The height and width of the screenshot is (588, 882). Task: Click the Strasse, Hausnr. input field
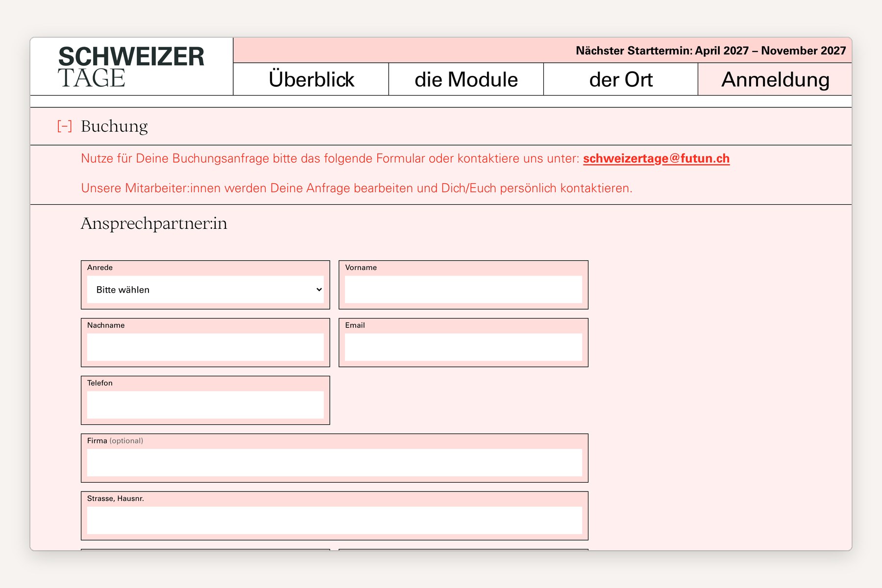[x=335, y=520]
